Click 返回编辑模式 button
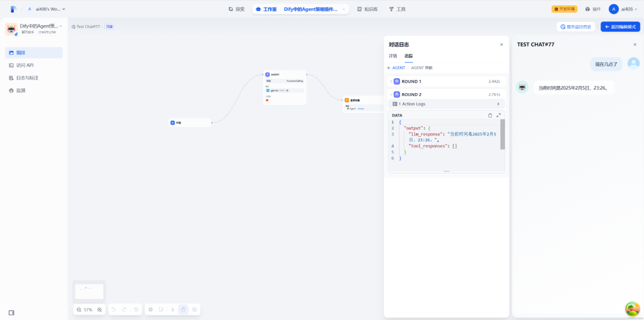Image resolution: width=644 pixels, height=320 pixels. 620,27
